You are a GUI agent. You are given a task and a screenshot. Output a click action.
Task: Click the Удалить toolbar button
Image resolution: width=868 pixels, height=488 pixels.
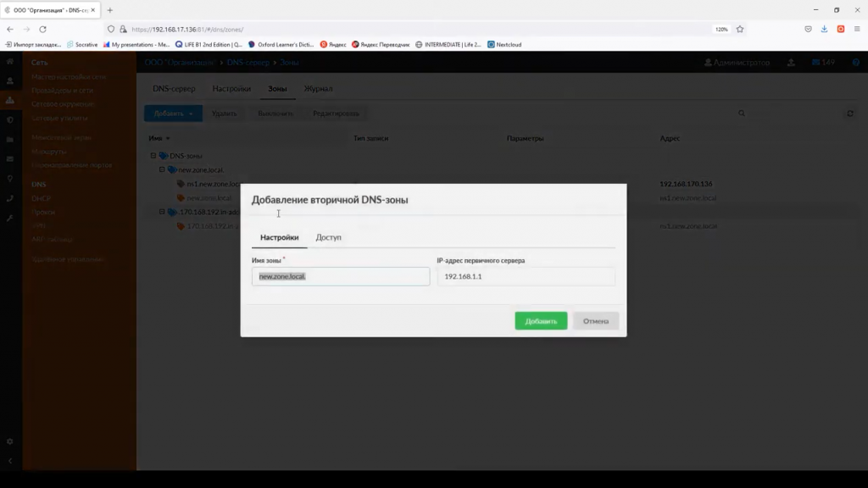click(x=224, y=114)
